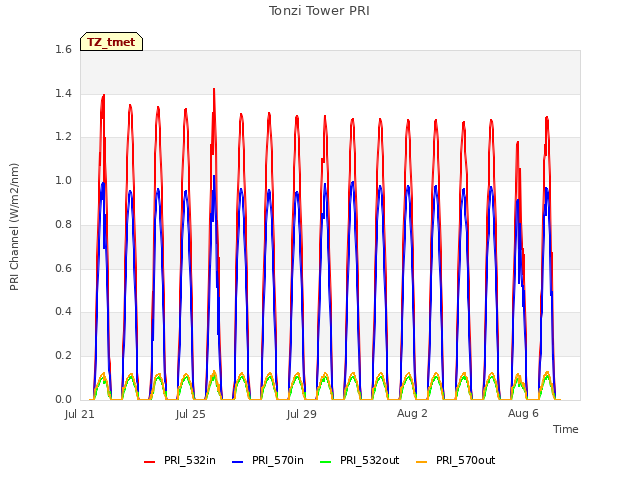Toggle the PRI_570out legend entry
The height and width of the screenshot is (480, 640).
click(x=456, y=460)
